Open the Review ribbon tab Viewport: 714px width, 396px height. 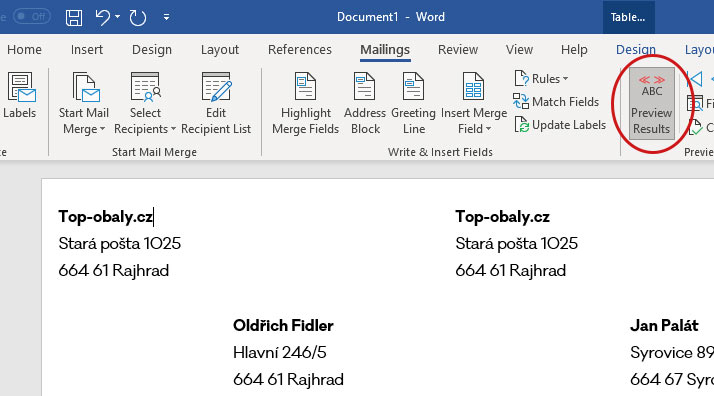click(x=458, y=49)
